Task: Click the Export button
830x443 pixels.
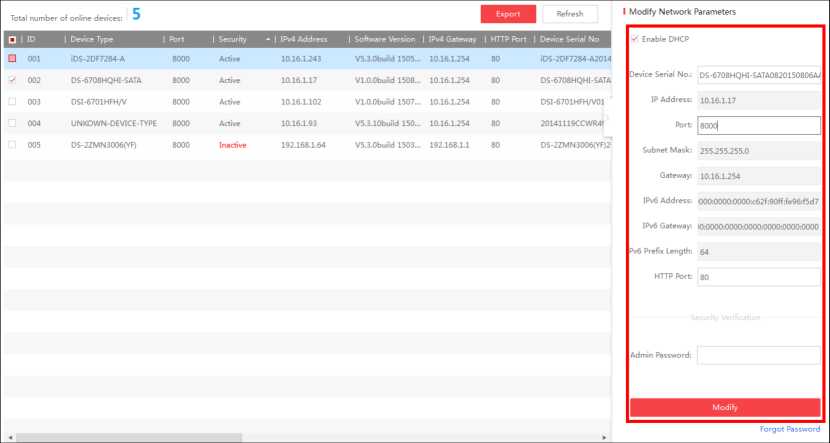Action: [507, 14]
